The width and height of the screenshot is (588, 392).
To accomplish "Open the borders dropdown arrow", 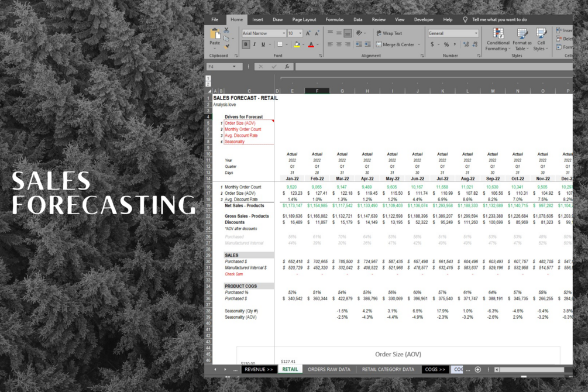I will [287, 44].
